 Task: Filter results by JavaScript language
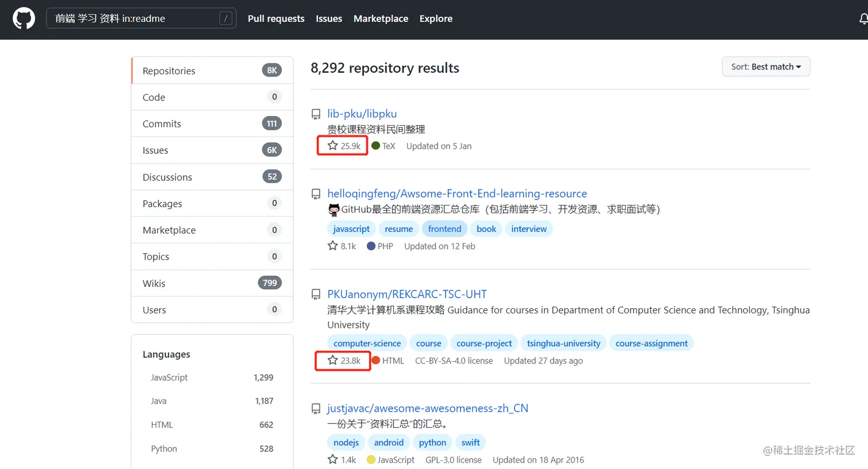click(x=212, y=377)
